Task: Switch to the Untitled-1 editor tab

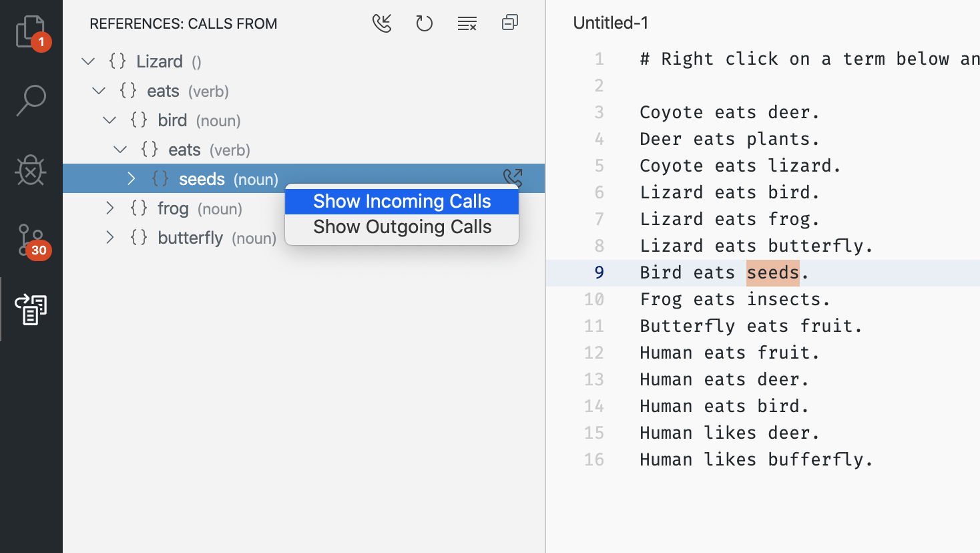Action: (x=609, y=22)
